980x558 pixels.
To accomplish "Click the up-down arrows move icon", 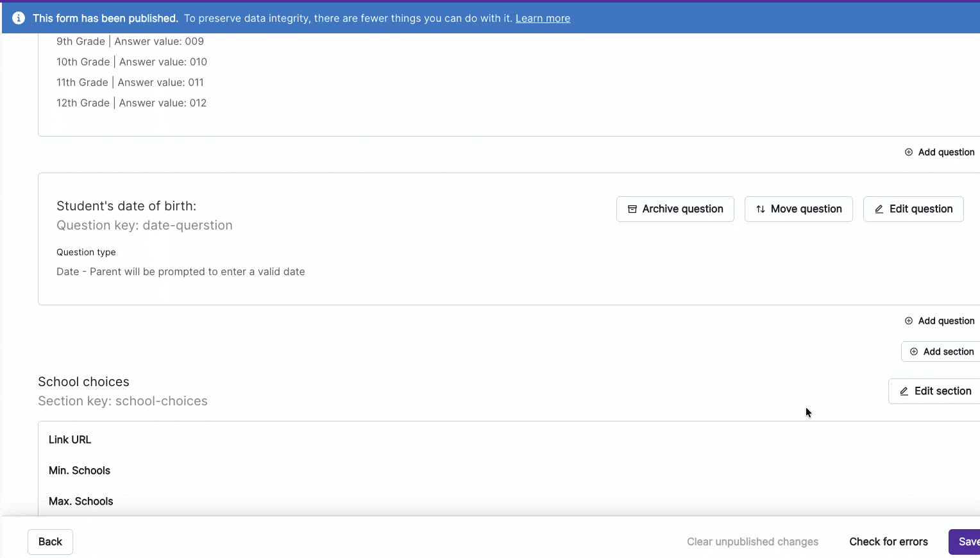I will pyautogui.click(x=761, y=209).
